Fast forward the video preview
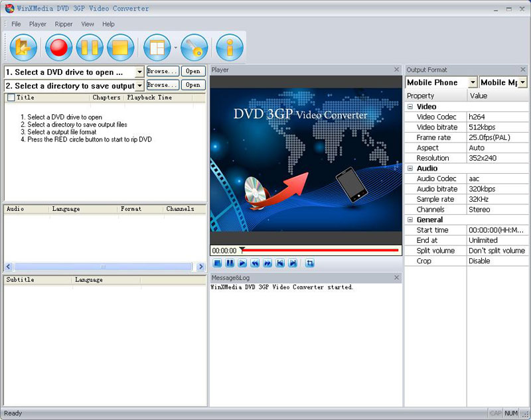Viewport: 531px width, 420px height. click(x=267, y=263)
